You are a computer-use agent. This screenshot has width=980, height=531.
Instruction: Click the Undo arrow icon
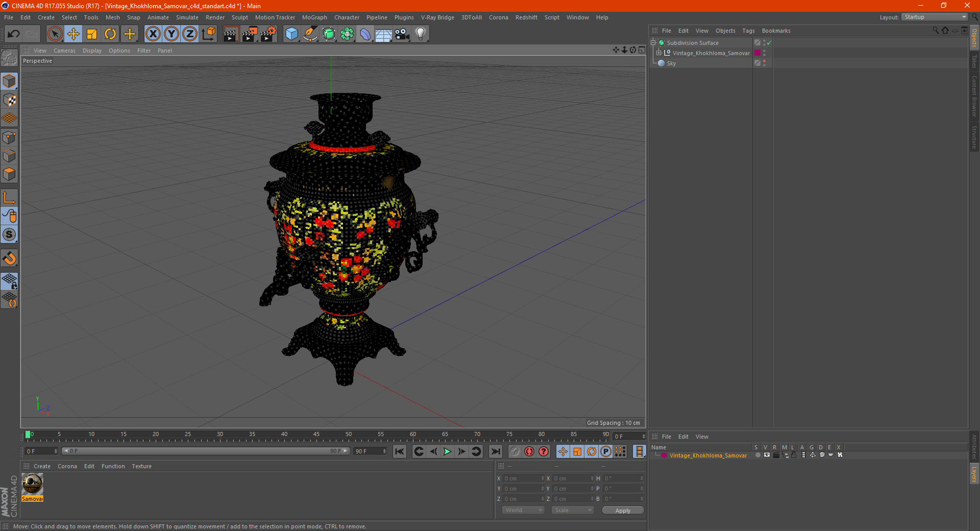[x=14, y=34]
